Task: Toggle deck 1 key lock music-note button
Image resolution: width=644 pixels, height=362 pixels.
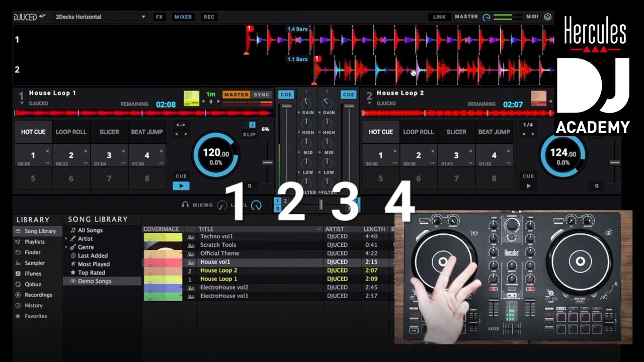Action: 253,125
